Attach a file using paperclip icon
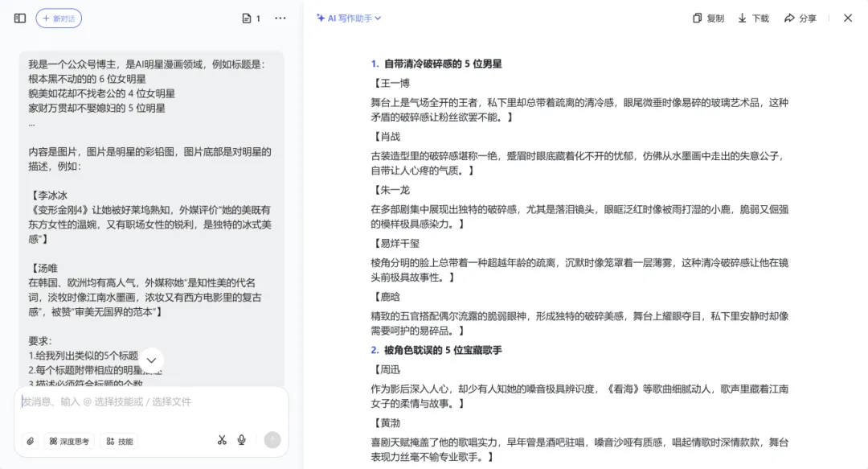 pyautogui.click(x=30, y=441)
